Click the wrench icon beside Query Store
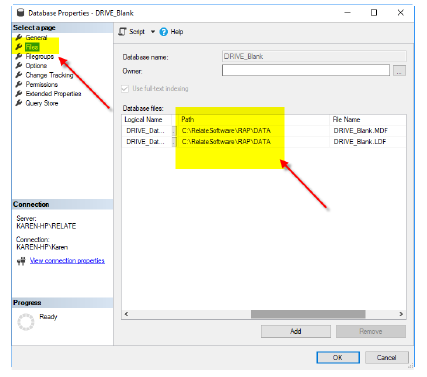427x377 pixels. [19, 103]
